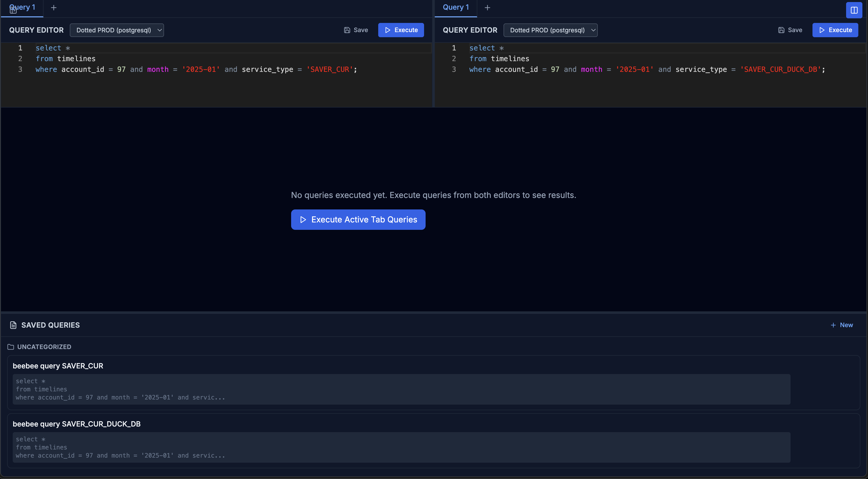Viewport: 868px width, 479px height.
Task: Click small panel icon over left Query 1 tab
Action: 13,10
